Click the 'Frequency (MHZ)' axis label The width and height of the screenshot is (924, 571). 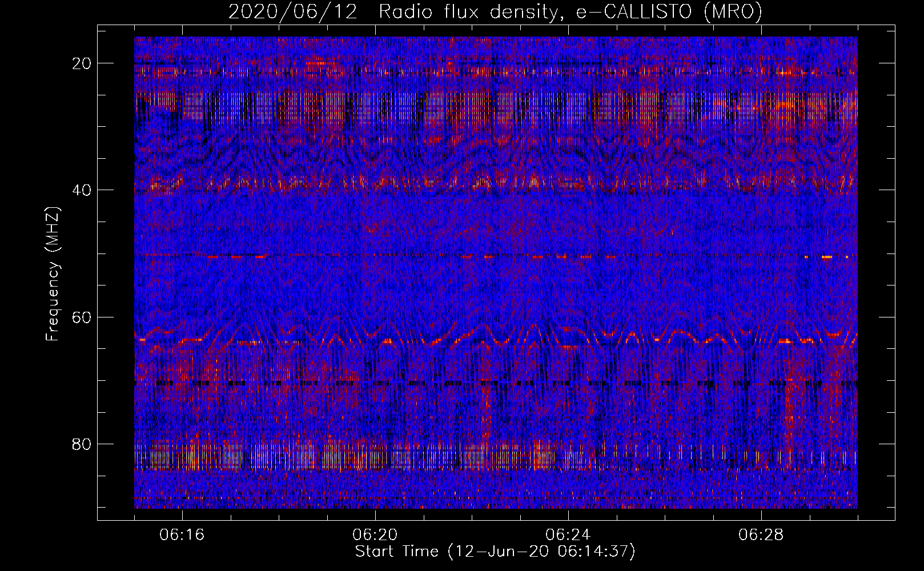[x=53, y=274]
